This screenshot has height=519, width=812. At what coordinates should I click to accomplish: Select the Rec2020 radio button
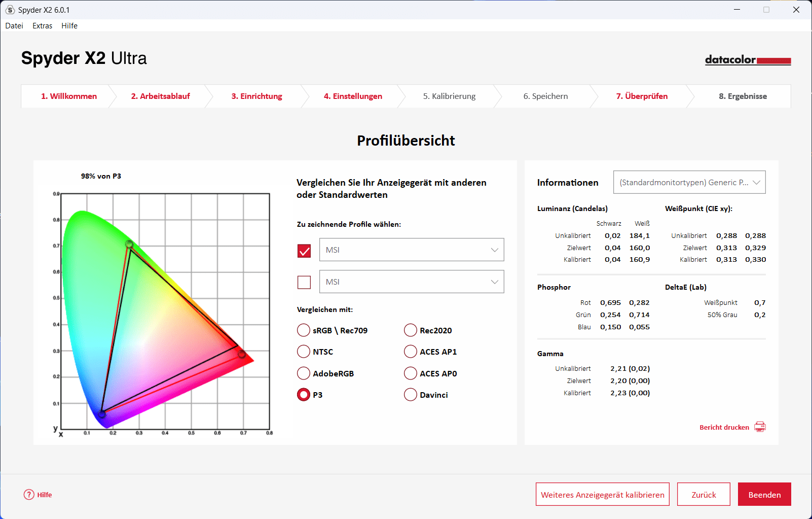point(411,330)
